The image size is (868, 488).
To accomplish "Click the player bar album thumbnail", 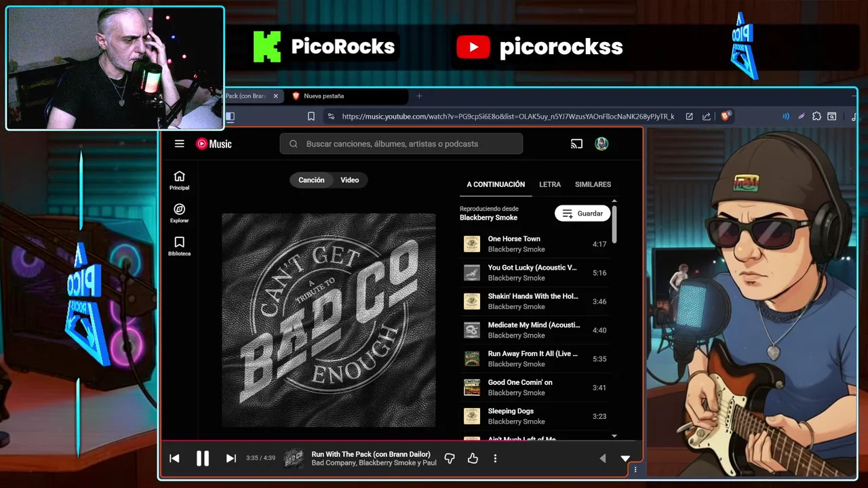I will coord(294,459).
